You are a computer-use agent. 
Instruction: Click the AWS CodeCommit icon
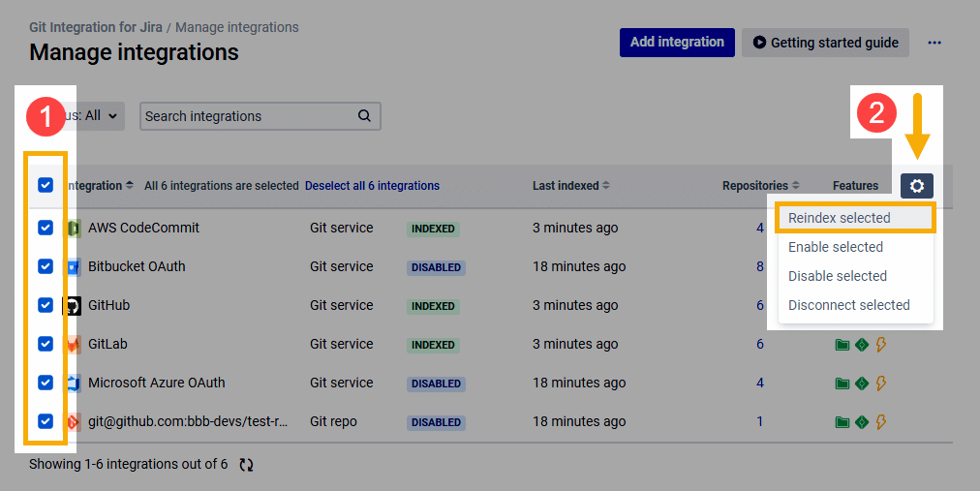(73, 229)
